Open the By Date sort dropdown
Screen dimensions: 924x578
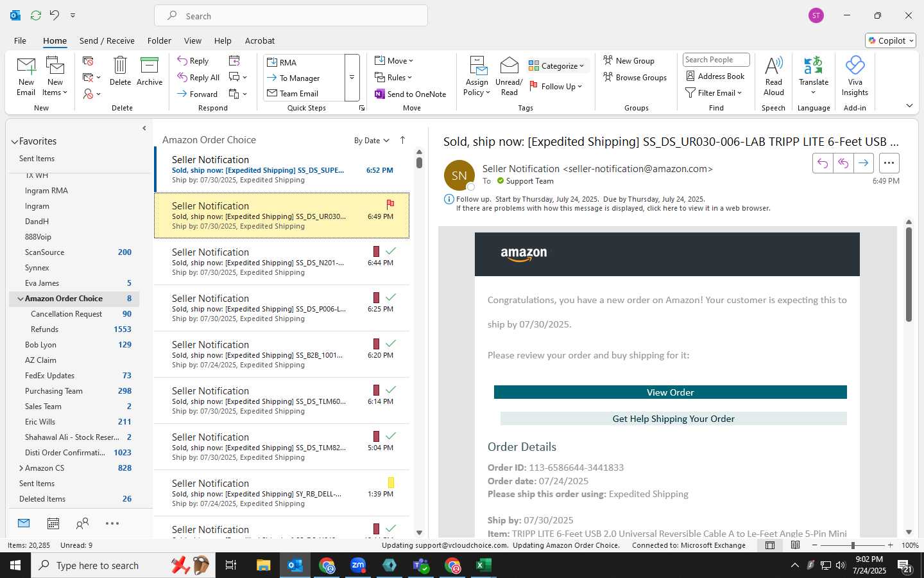(x=372, y=141)
